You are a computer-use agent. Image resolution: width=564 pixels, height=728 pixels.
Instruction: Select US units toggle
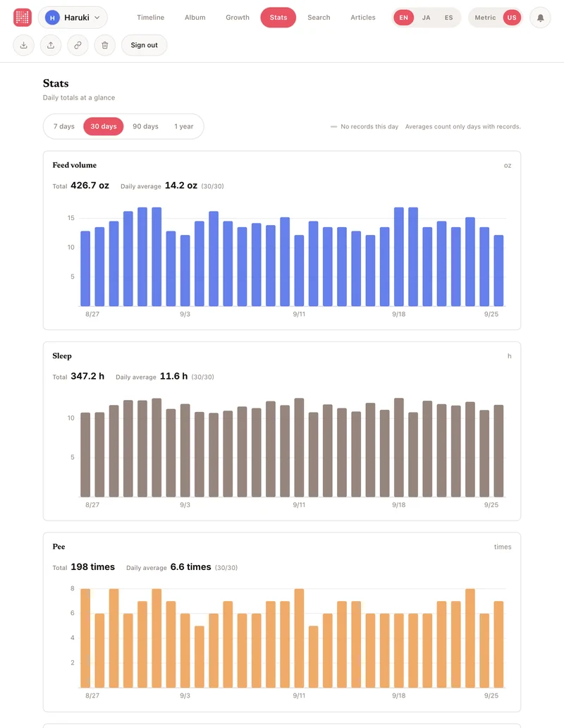tap(512, 18)
